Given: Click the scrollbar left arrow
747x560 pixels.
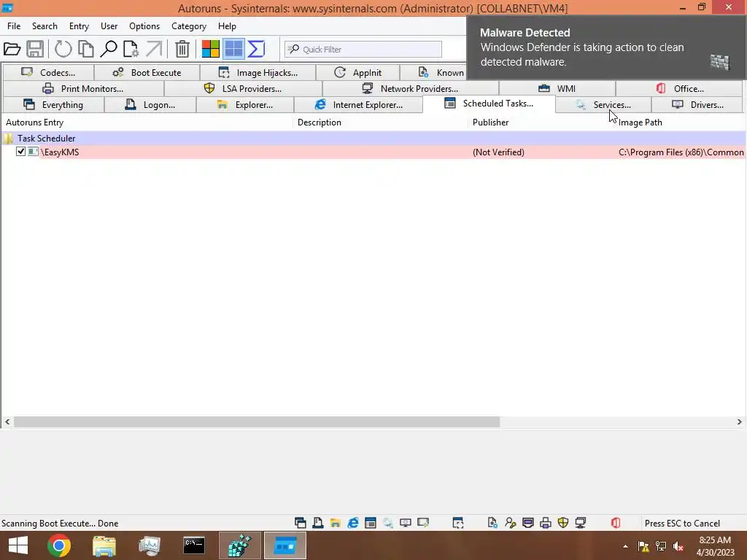Looking at the screenshot, I should coord(7,422).
